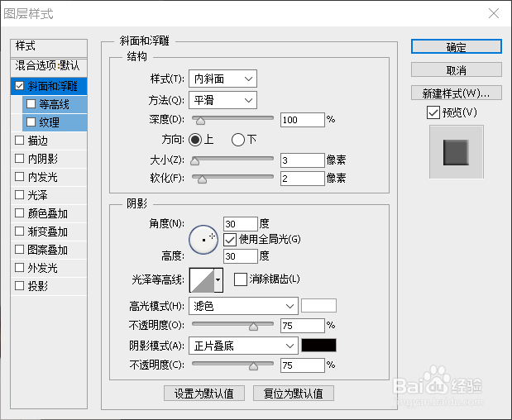
Task: Click 设置为默认值 button
Action: (x=204, y=394)
